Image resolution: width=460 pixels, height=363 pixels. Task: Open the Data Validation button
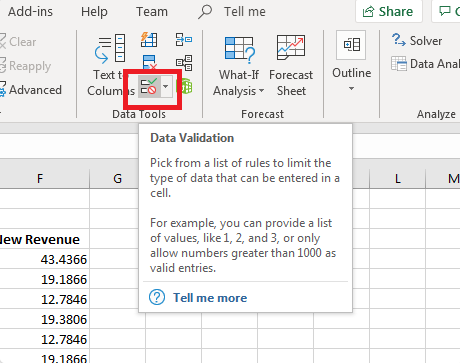(149, 87)
